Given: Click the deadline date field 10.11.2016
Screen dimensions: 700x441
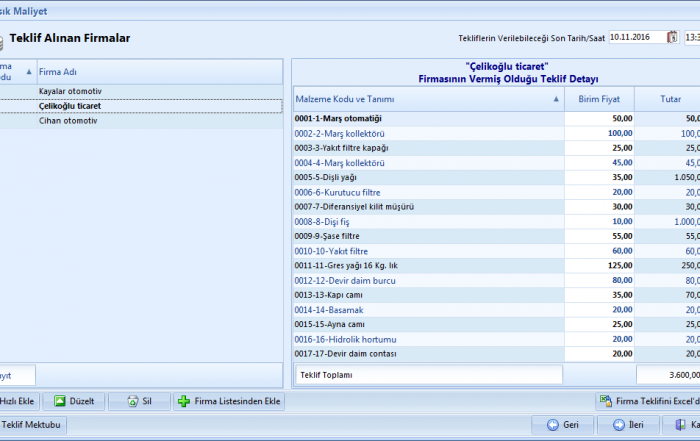Looking at the screenshot, I should (x=635, y=39).
